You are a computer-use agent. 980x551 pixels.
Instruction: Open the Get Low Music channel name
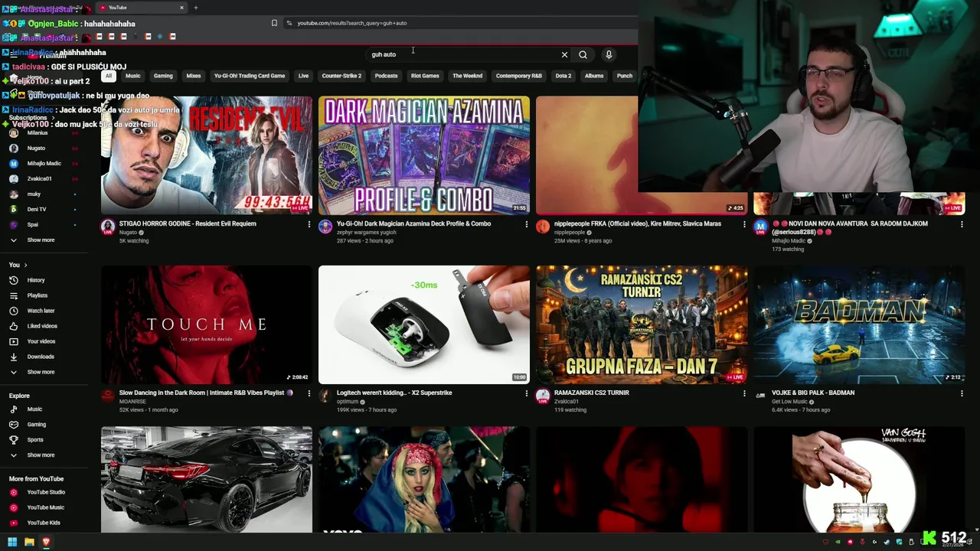[789, 401]
